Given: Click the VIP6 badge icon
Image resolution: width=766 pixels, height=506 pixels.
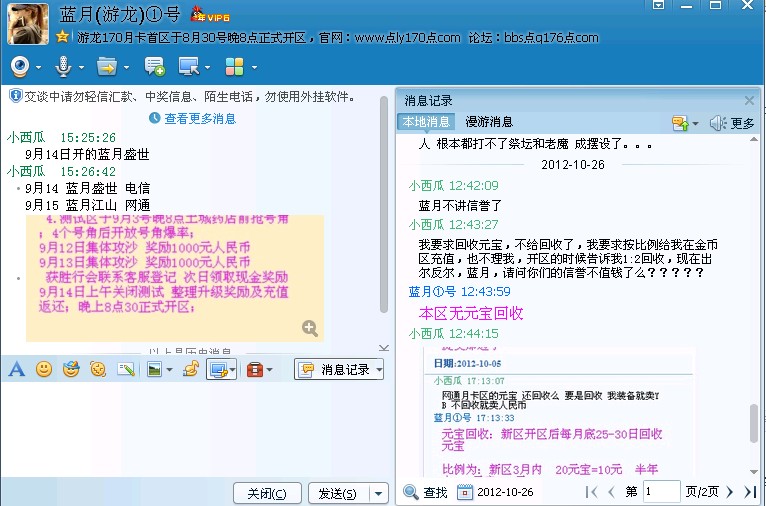Looking at the screenshot, I should pos(210,15).
